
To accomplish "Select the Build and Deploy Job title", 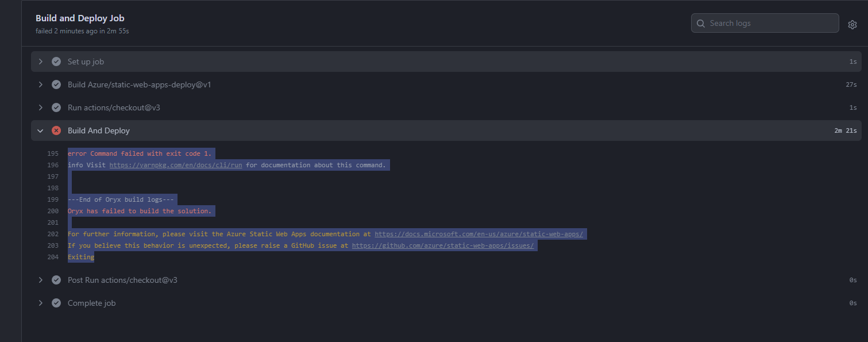I will click(x=79, y=18).
